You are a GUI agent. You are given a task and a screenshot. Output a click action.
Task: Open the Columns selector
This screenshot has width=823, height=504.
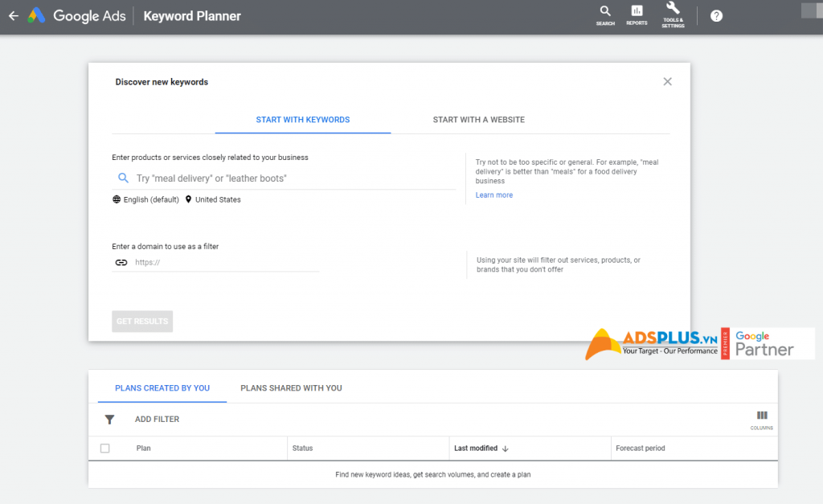762,420
